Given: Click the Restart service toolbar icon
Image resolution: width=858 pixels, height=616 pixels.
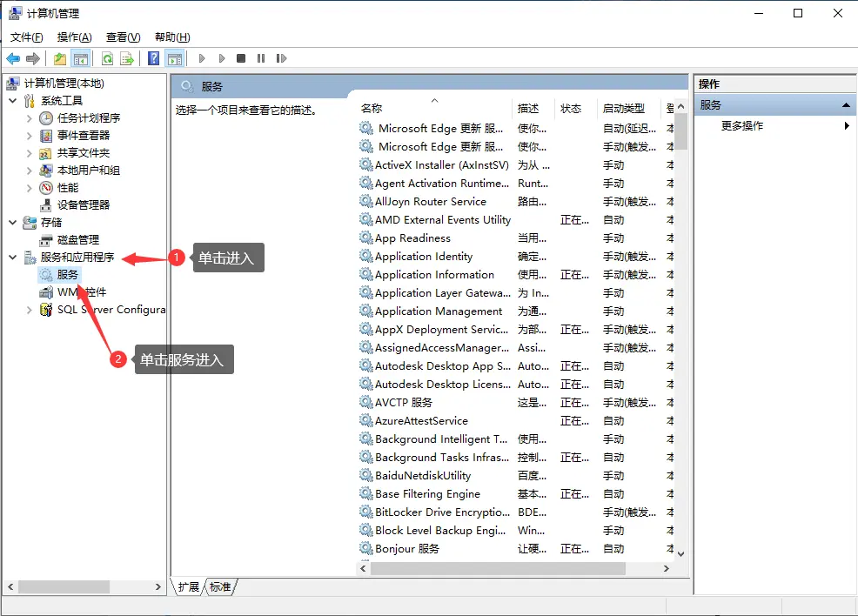Looking at the screenshot, I should pyautogui.click(x=281, y=58).
